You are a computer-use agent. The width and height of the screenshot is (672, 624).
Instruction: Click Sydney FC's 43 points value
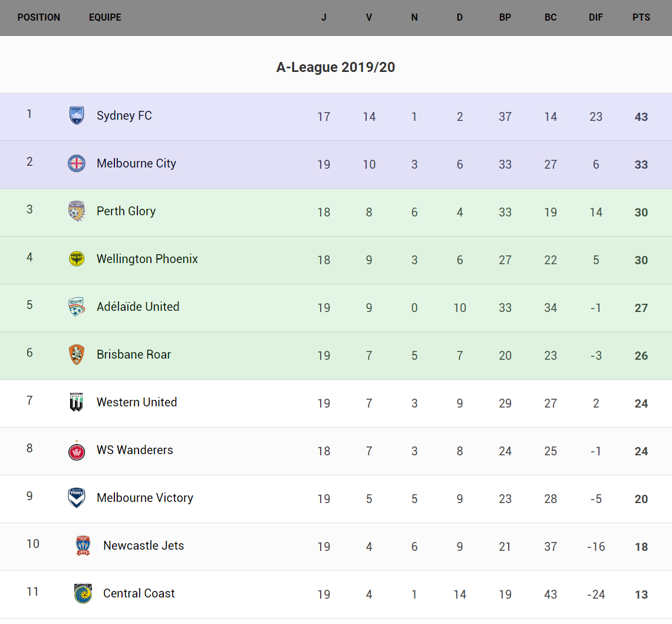(641, 117)
